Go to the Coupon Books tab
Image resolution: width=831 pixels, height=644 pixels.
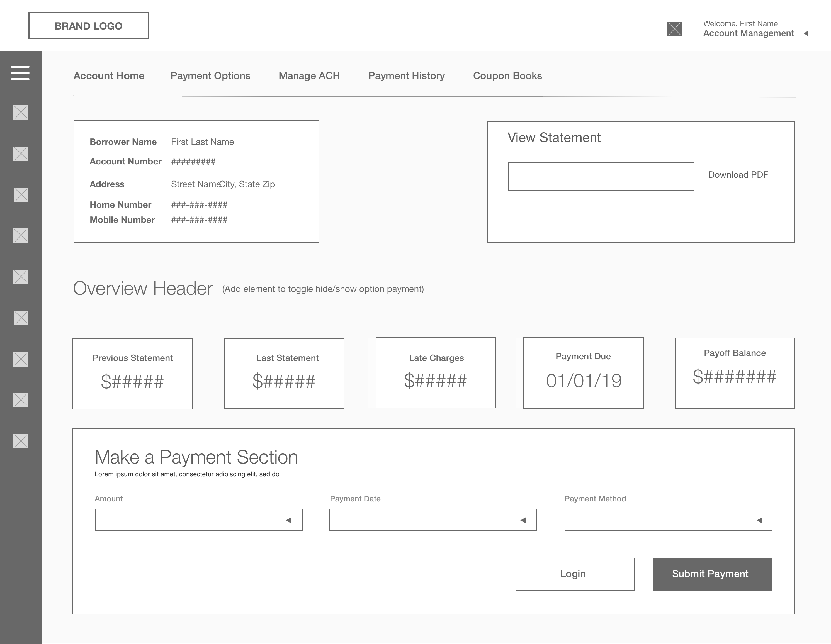pyautogui.click(x=507, y=76)
